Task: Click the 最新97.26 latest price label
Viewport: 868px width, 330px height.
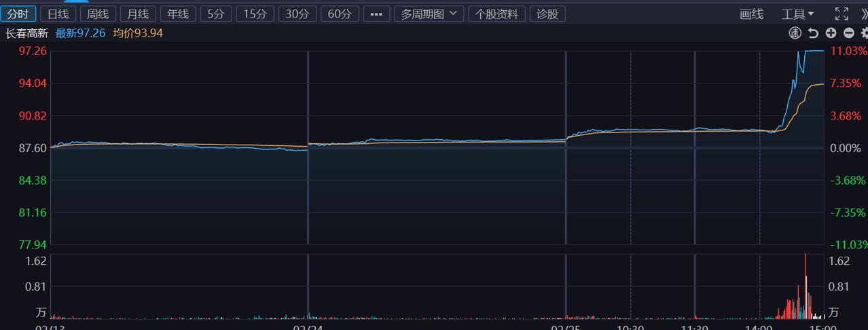Action: [x=80, y=33]
